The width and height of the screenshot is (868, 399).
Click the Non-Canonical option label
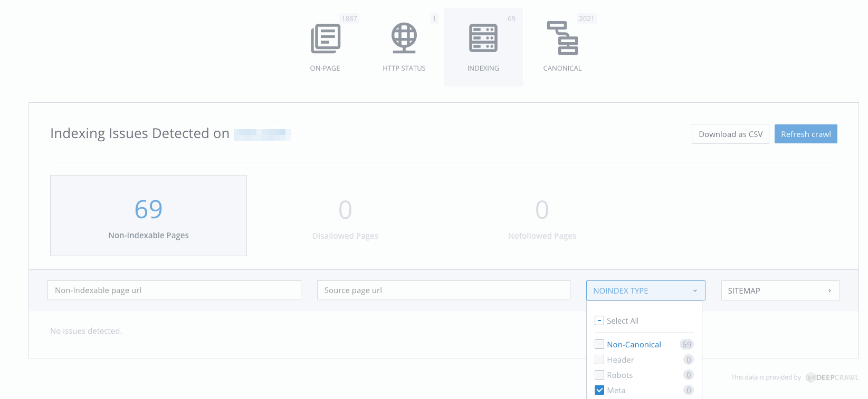[634, 344]
